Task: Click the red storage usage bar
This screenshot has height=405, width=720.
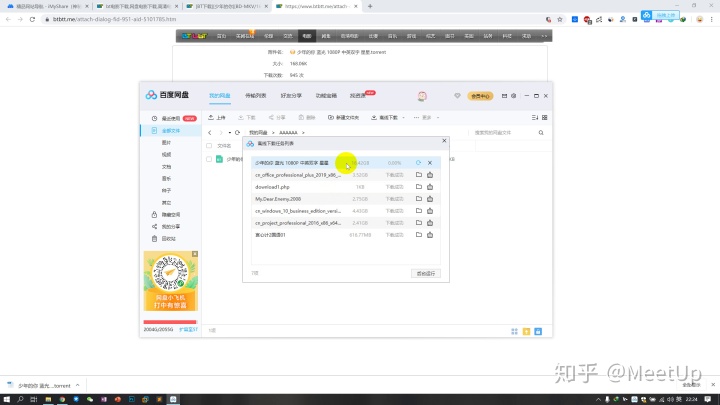Action: pyautogui.click(x=170, y=322)
